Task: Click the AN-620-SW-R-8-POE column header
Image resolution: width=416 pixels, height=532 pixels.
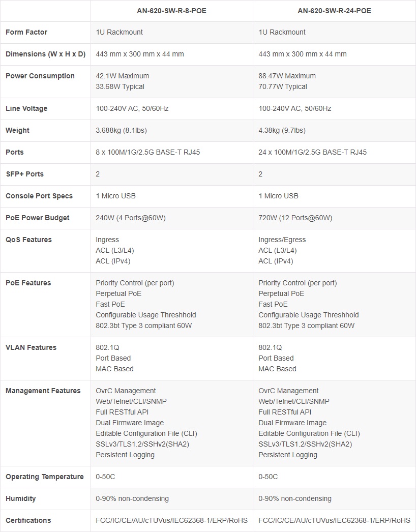Action: (x=171, y=11)
